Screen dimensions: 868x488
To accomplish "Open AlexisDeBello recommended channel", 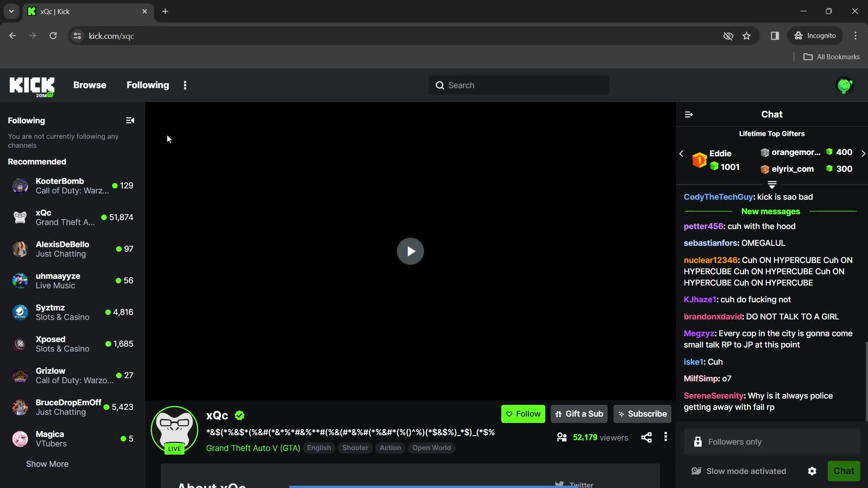I will 72,249.
